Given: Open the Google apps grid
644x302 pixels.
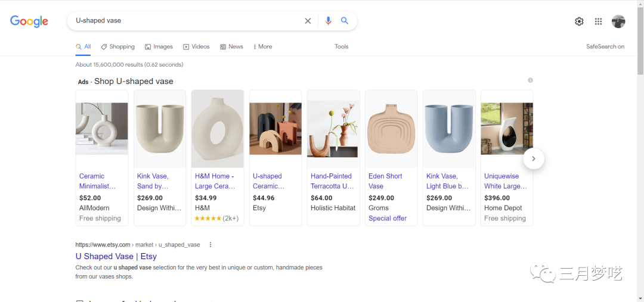Looking at the screenshot, I should point(599,22).
